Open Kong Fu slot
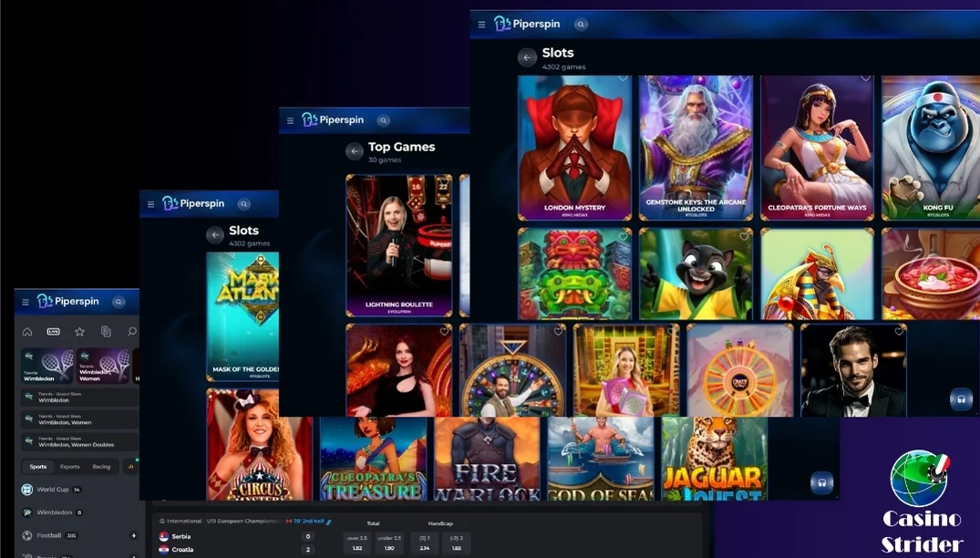The width and height of the screenshot is (980, 558). tap(931, 148)
